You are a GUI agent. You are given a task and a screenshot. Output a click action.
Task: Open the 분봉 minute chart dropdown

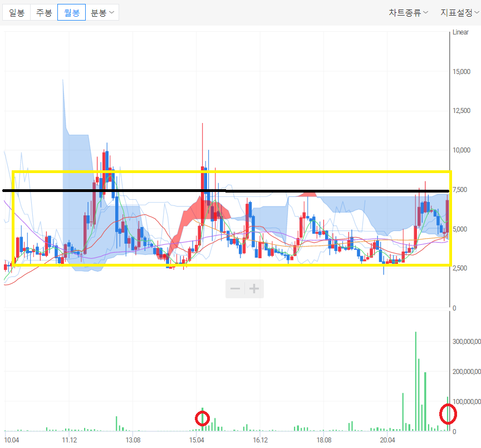102,13
